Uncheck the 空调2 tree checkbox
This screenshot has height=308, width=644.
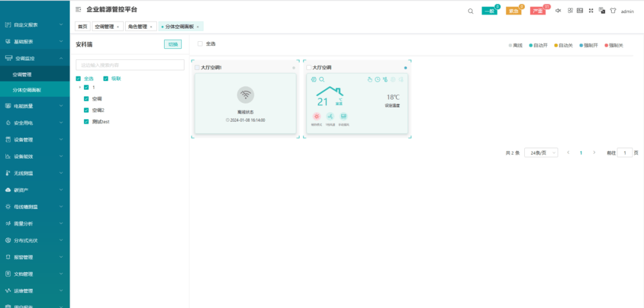click(x=86, y=110)
